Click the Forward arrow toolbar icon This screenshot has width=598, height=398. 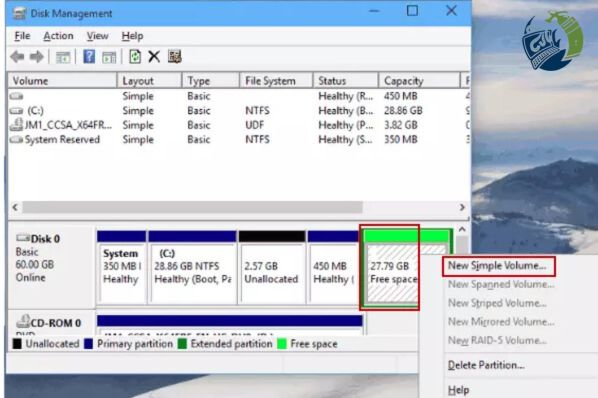pyautogui.click(x=37, y=57)
